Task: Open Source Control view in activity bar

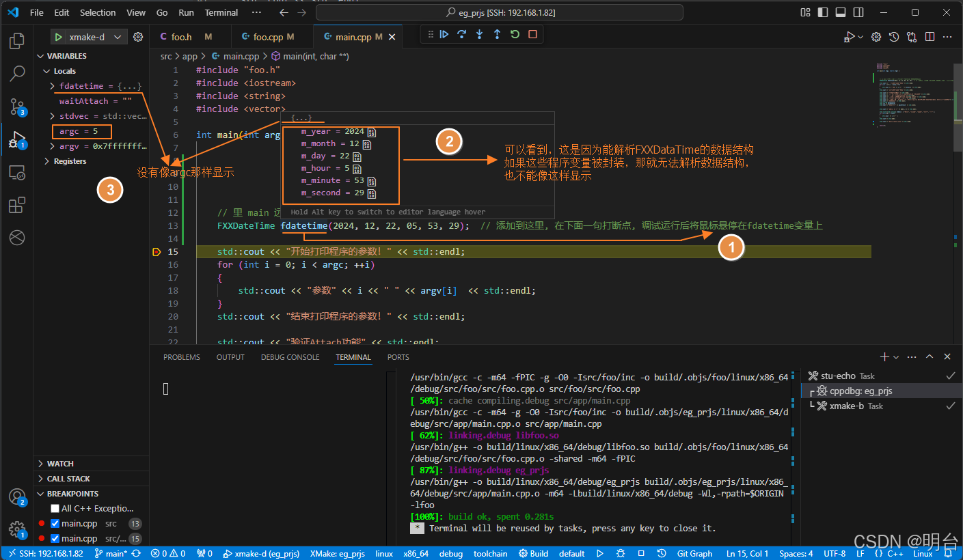Action: pyautogui.click(x=17, y=106)
